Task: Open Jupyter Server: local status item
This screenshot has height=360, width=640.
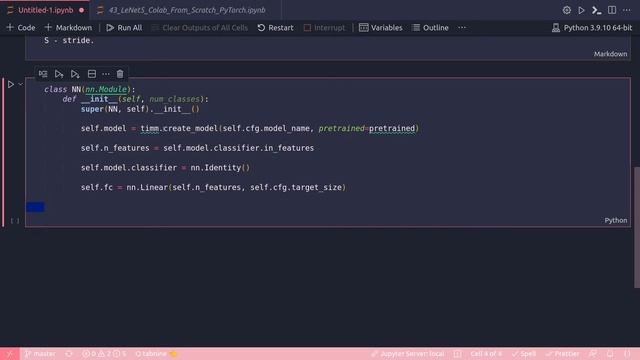Action: click(x=407, y=354)
